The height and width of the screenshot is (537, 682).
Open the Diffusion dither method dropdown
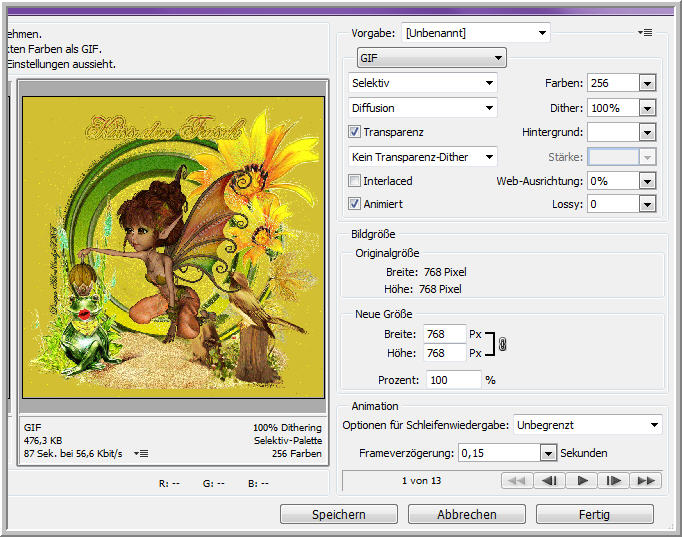pyautogui.click(x=423, y=107)
